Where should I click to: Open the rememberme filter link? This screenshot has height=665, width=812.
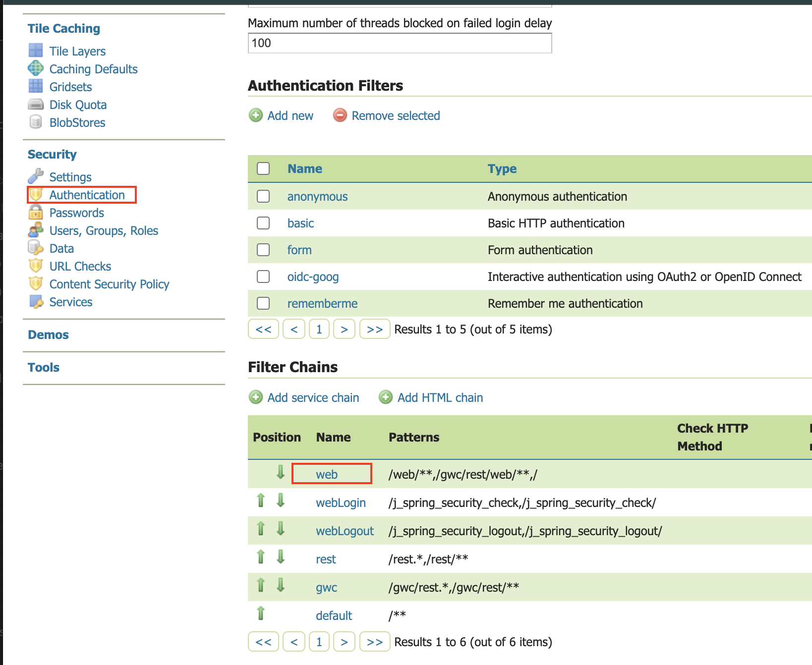click(x=322, y=304)
